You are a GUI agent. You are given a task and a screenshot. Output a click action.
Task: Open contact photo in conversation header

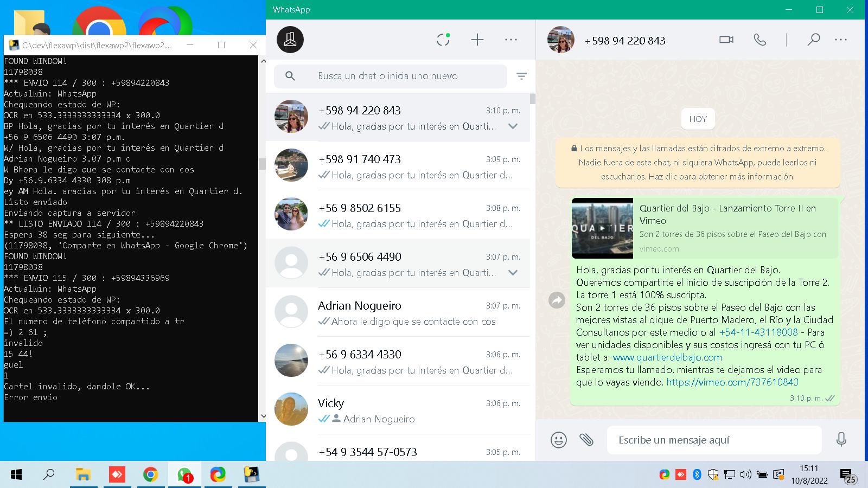point(561,40)
